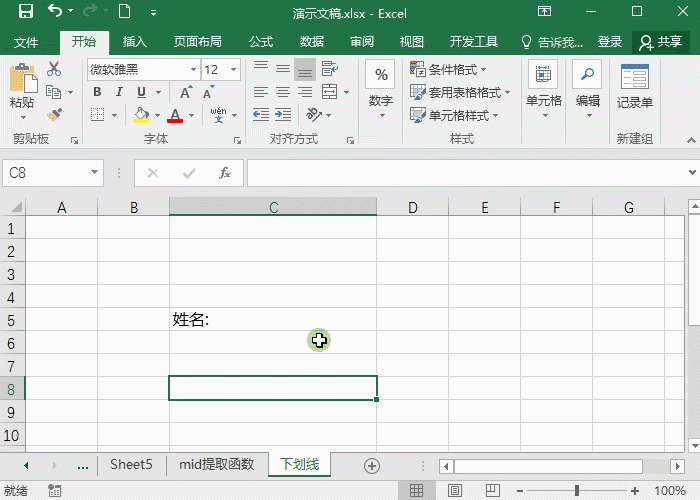Image resolution: width=700 pixels, height=500 pixels.
Task: Increase font size
Action: tap(186, 92)
